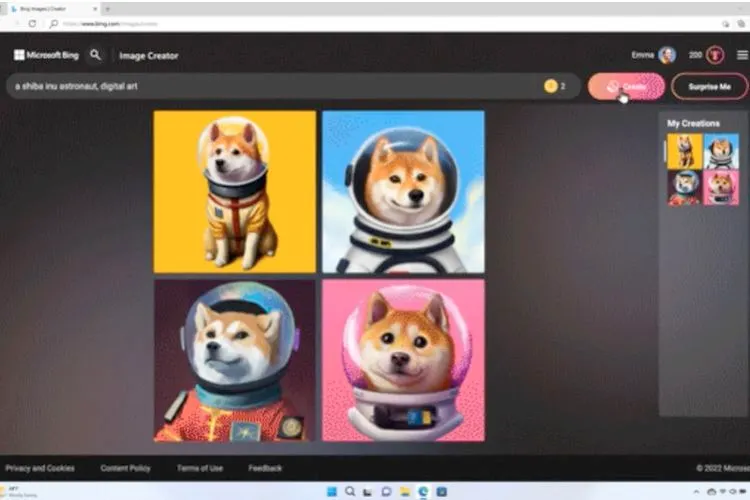This screenshot has height=500, width=750.
Task: Open File Explorer from the taskbar
Action: pyautogui.click(x=405, y=492)
